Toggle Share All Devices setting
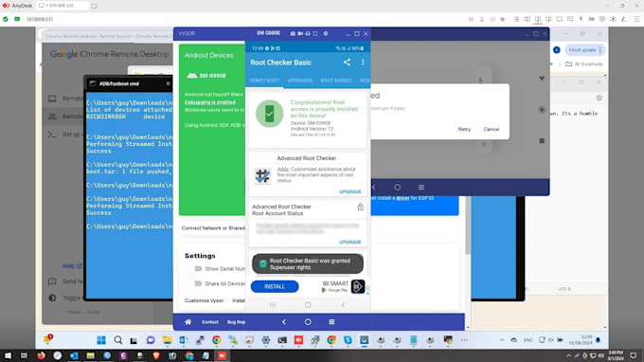 198,283
